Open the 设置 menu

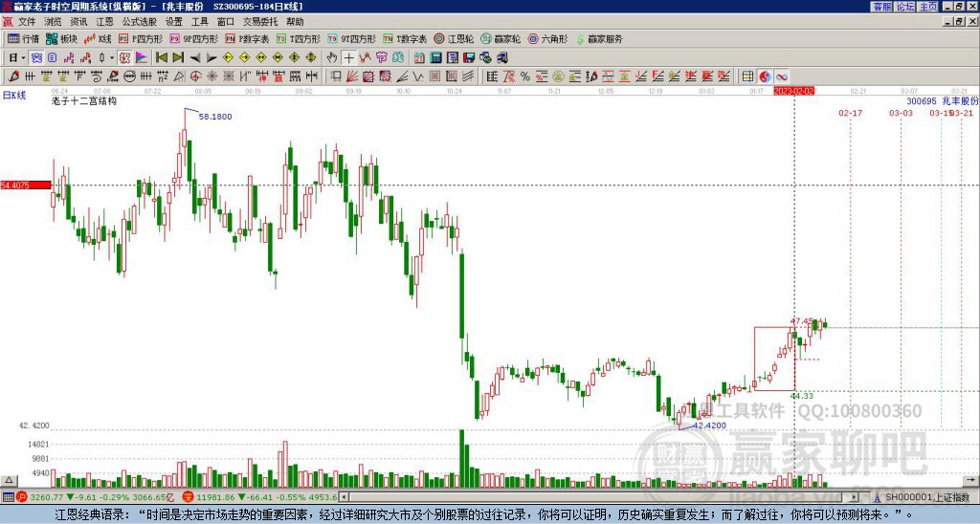pos(173,20)
